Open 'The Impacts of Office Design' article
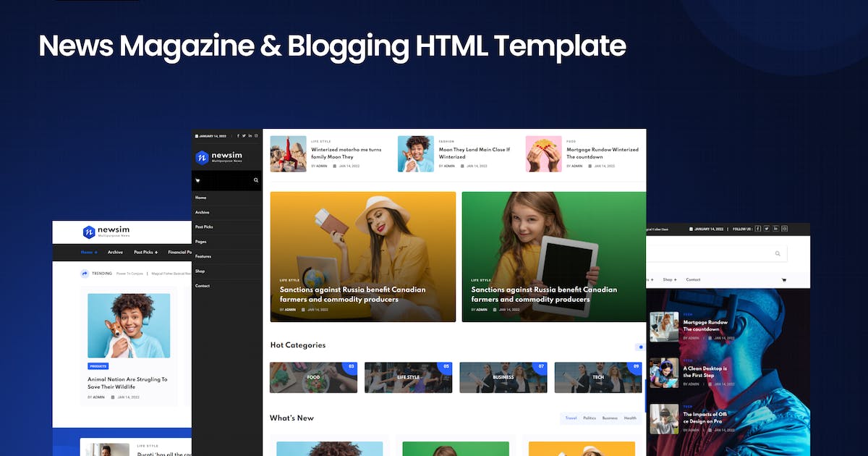Screen dimensions: 868x456 click(x=705, y=418)
